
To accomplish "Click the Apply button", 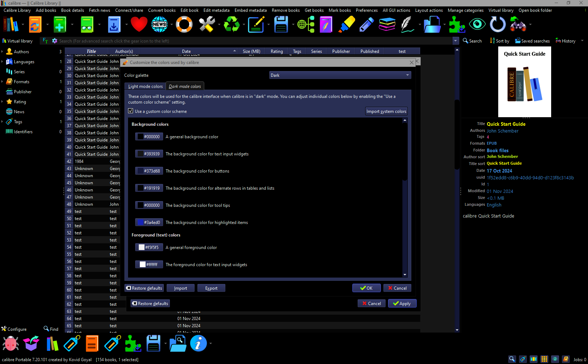I will click(402, 303).
